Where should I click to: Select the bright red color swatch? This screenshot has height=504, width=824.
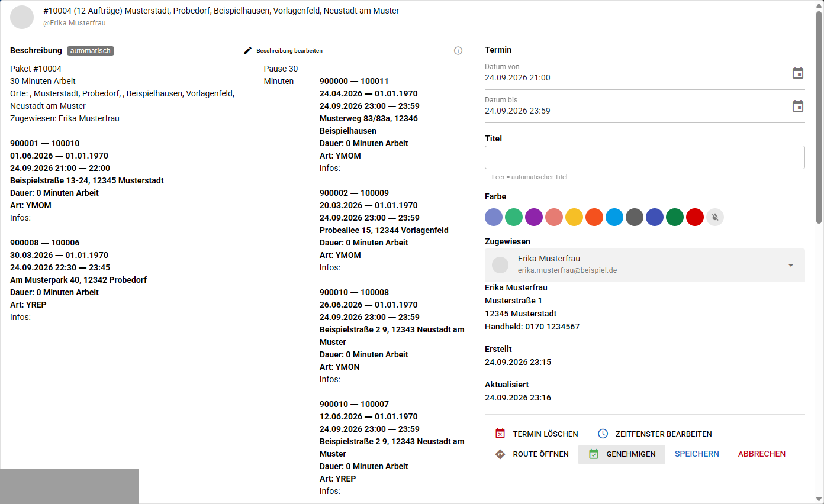(695, 217)
